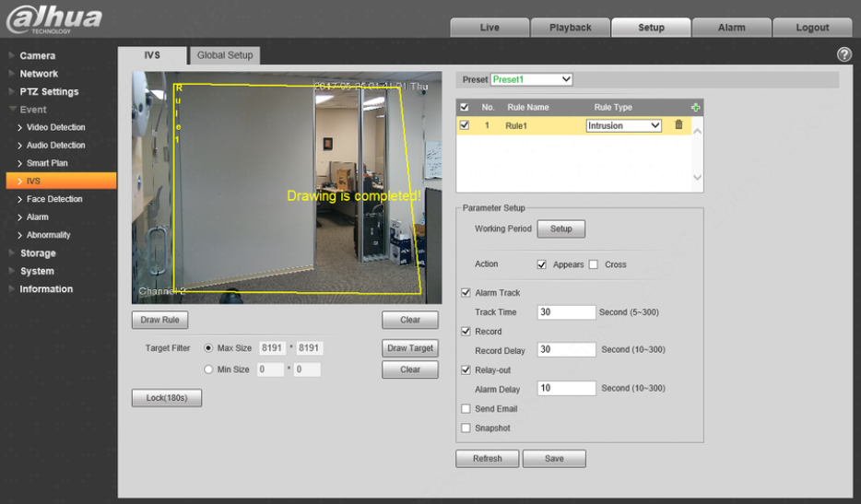Click the Lock(180s) button
This screenshot has width=861, height=504.
[x=166, y=397]
